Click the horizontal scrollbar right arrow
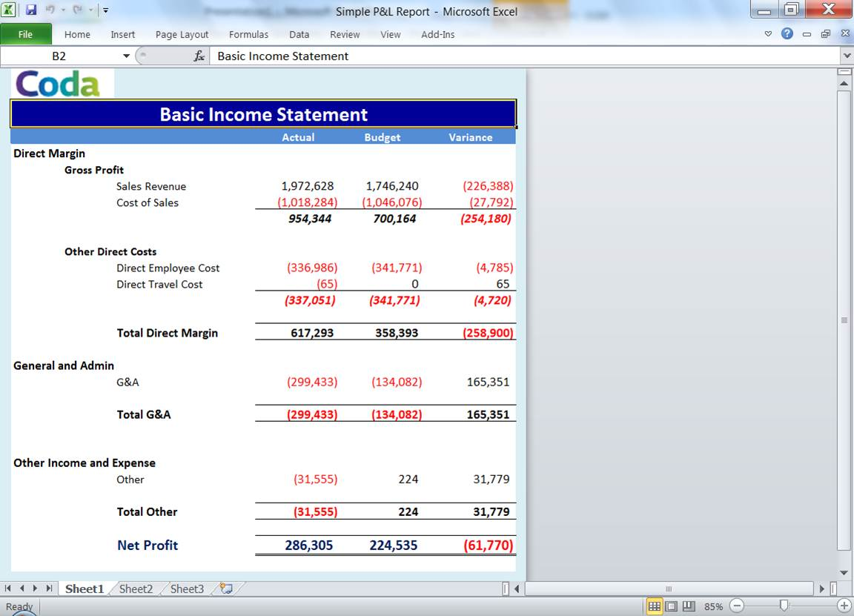This screenshot has height=616, width=854. pos(822,589)
